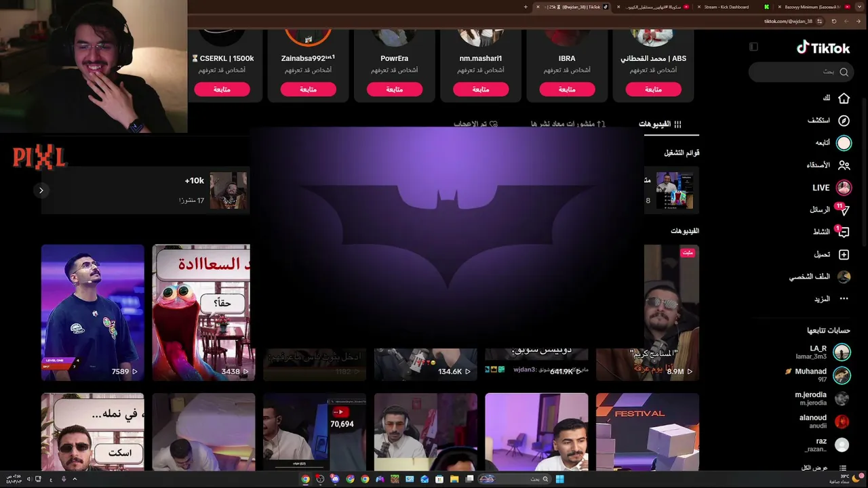Follow the ABS | محمد القحطاني account
Screen dimensions: 868x488
[x=653, y=89]
